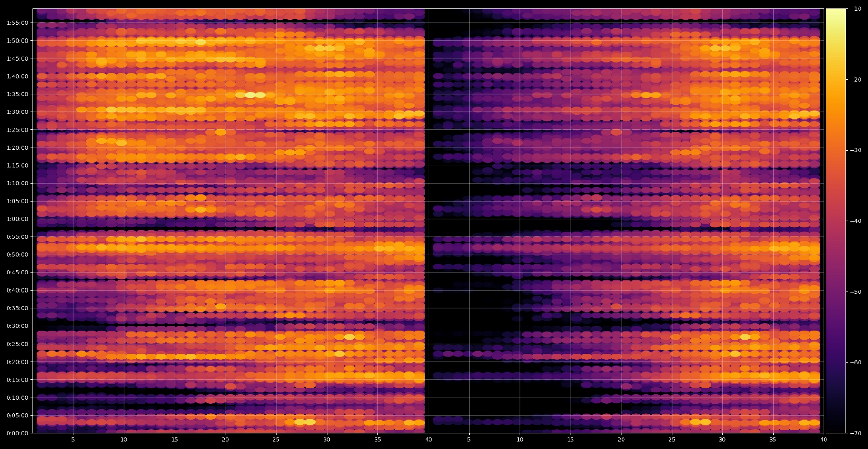Click the 0:55:00 time axis label
The image size is (868, 449).
17,237
